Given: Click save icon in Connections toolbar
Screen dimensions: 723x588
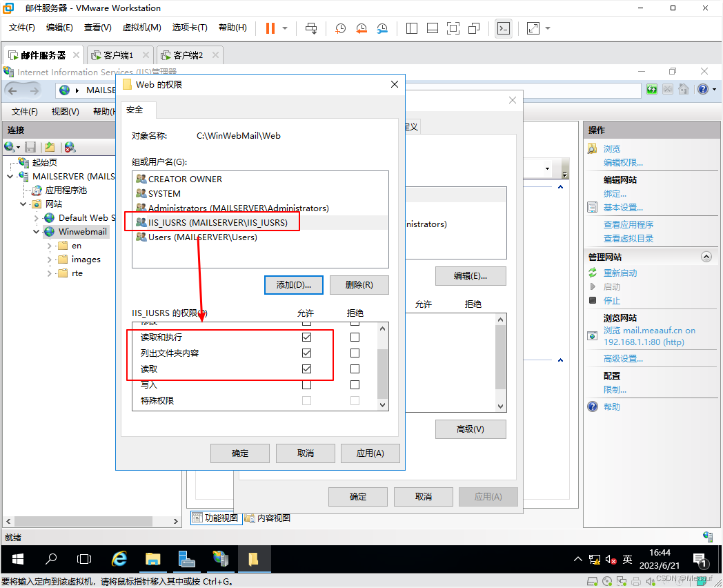Looking at the screenshot, I should 30,147.
